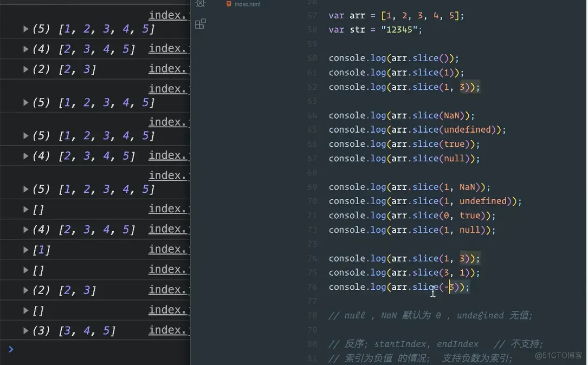Click code line arr.slice(1, NaN)

pos(410,187)
